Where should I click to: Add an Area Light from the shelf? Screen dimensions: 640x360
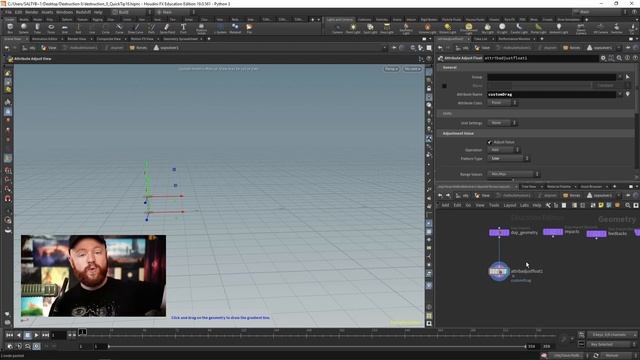pyautogui.click(x=387, y=28)
